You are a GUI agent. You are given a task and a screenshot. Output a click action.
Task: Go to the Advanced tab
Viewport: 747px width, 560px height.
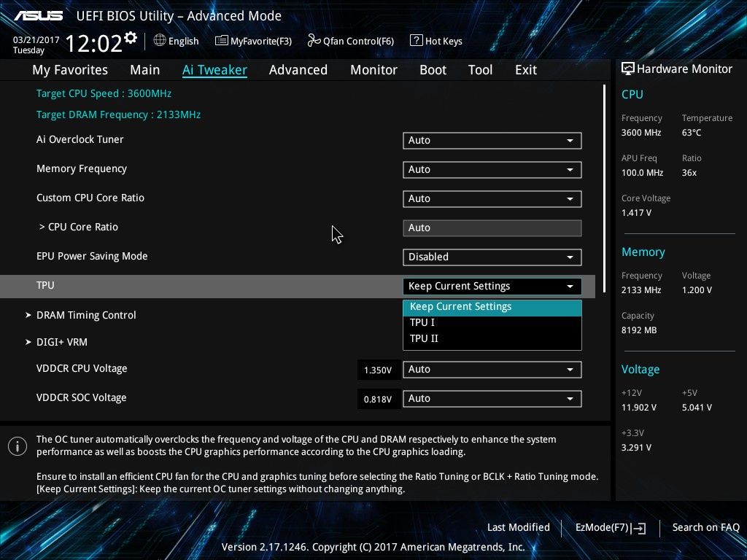[x=298, y=70]
